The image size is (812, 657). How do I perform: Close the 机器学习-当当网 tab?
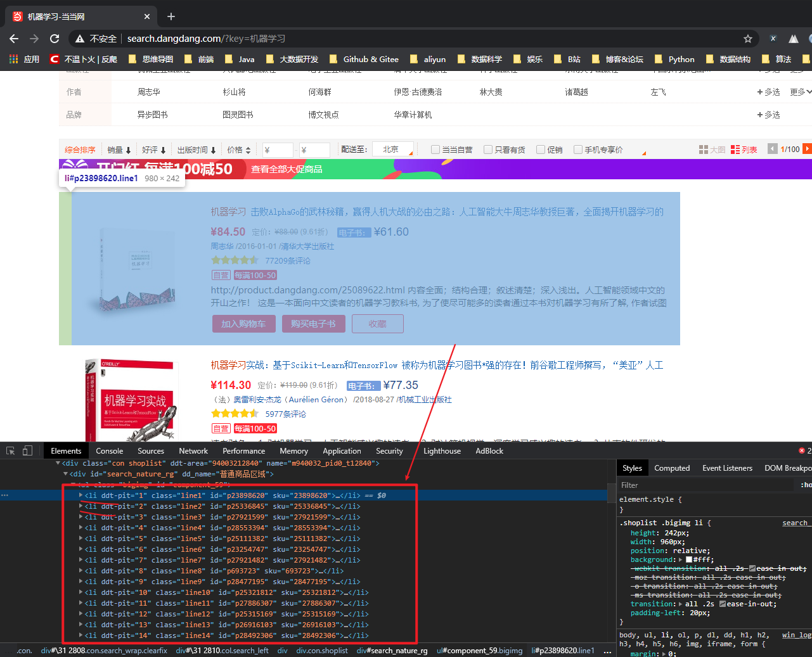pyautogui.click(x=147, y=16)
